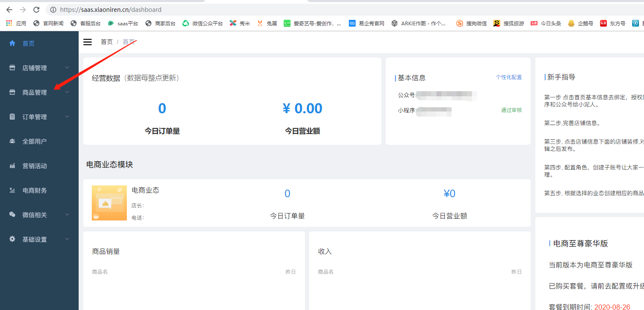Viewport: 644px width, 310px height.
Task: Click the order list icon for 订单管理
Action: click(12, 117)
